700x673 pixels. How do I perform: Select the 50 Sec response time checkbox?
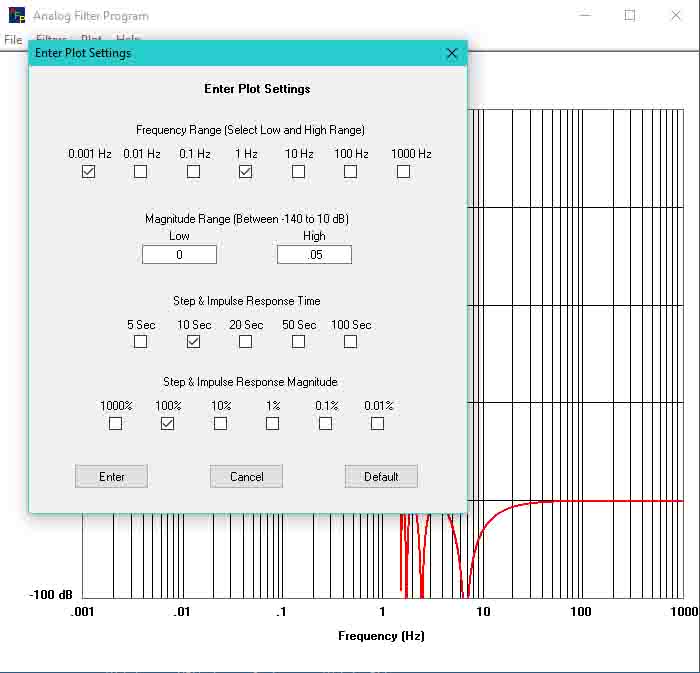point(298,341)
